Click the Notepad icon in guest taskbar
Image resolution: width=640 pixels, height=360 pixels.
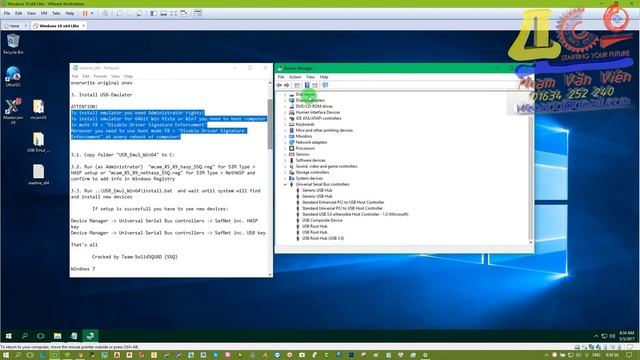tap(74, 336)
